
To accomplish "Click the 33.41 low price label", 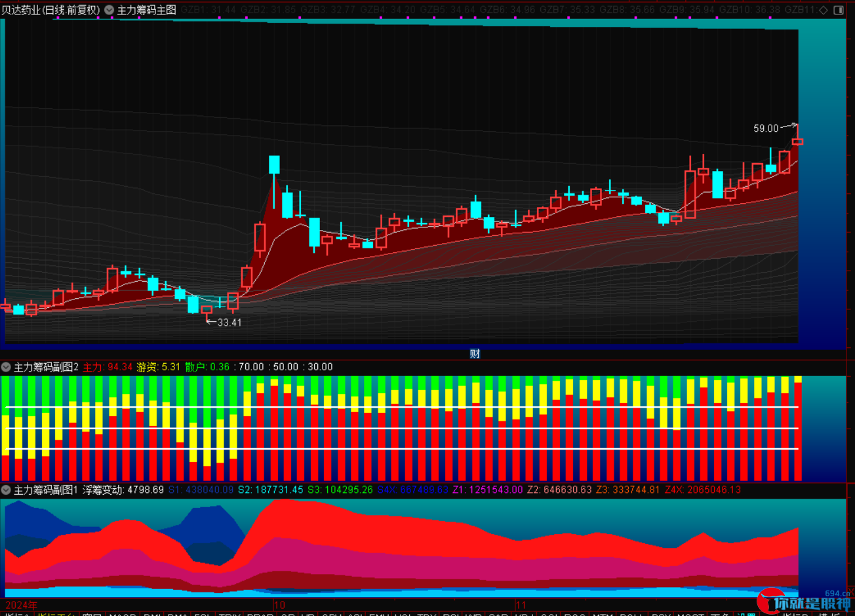I will click(x=229, y=322).
